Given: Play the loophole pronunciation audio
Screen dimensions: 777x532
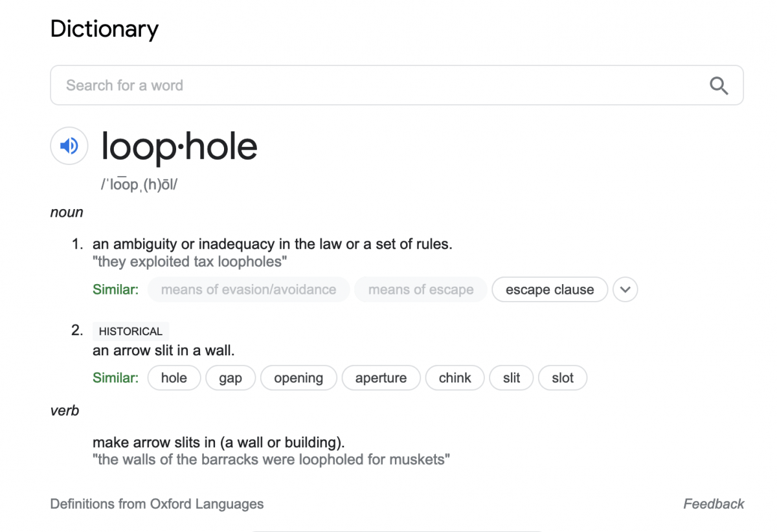Looking at the screenshot, I should coord(69,146).
